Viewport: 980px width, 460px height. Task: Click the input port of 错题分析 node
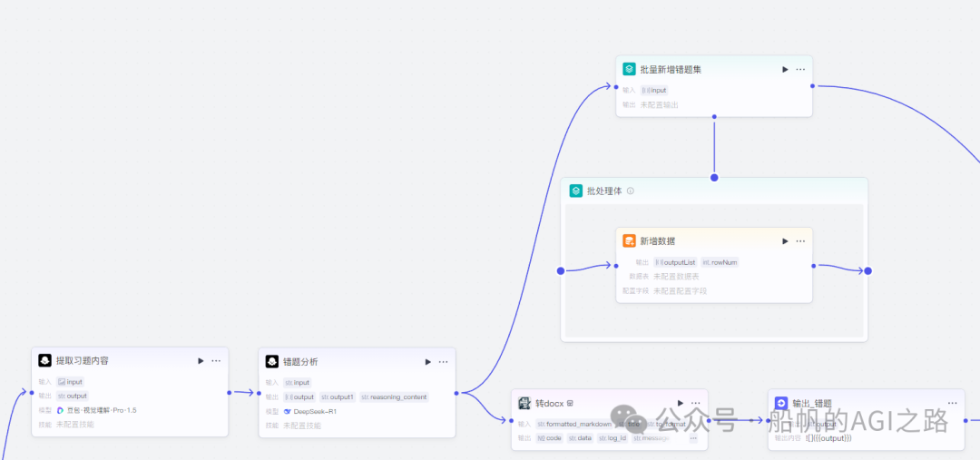[259, 393]
